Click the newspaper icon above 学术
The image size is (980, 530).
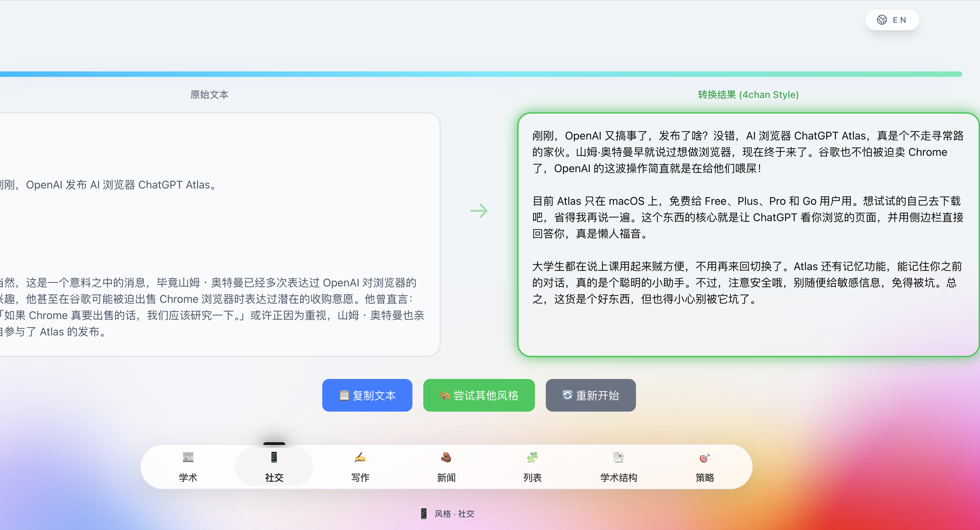click(188, 457)
